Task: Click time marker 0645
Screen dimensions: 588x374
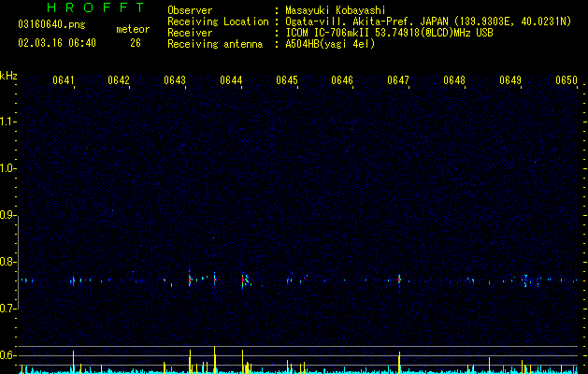Action: click(x=286, y=80)
